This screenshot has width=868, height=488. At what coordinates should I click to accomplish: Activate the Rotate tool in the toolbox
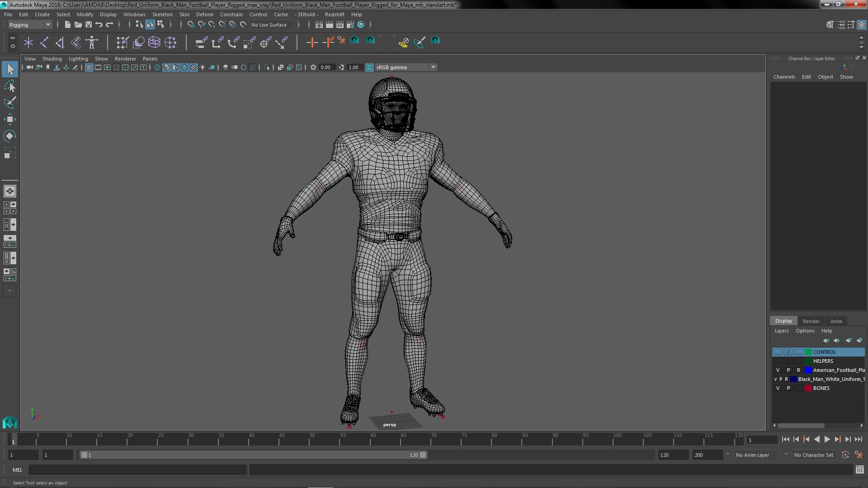point(10,136)
